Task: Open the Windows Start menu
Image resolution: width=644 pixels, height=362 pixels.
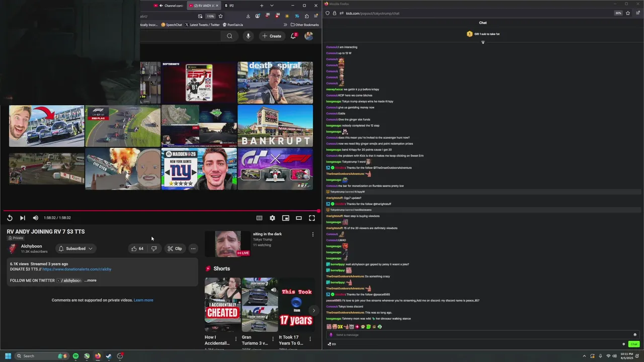Action: click(8, 356)
